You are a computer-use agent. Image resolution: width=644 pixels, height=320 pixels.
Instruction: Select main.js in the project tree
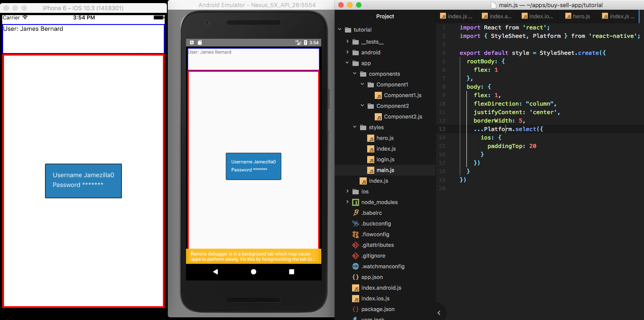[385, 170]
